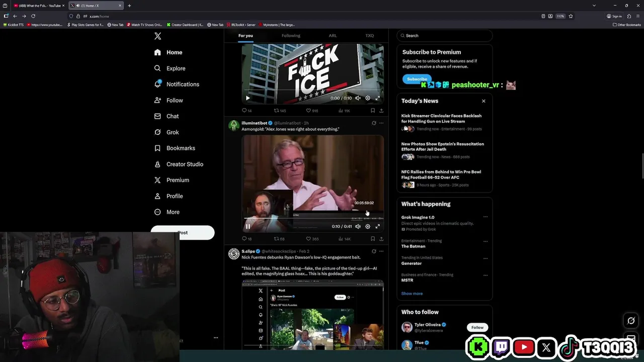Open Creator Dashboard bookmark

[x=185, y=25]
